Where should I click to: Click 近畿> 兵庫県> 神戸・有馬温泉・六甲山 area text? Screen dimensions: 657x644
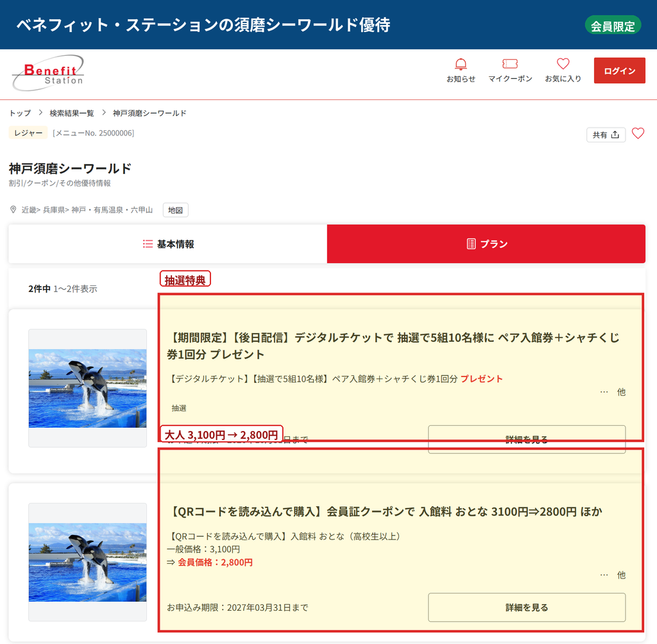[87, 210]
